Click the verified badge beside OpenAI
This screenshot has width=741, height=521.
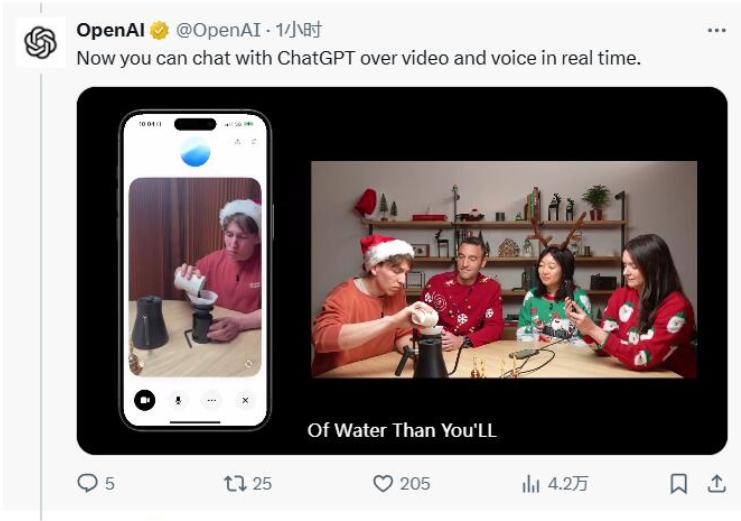159,30
